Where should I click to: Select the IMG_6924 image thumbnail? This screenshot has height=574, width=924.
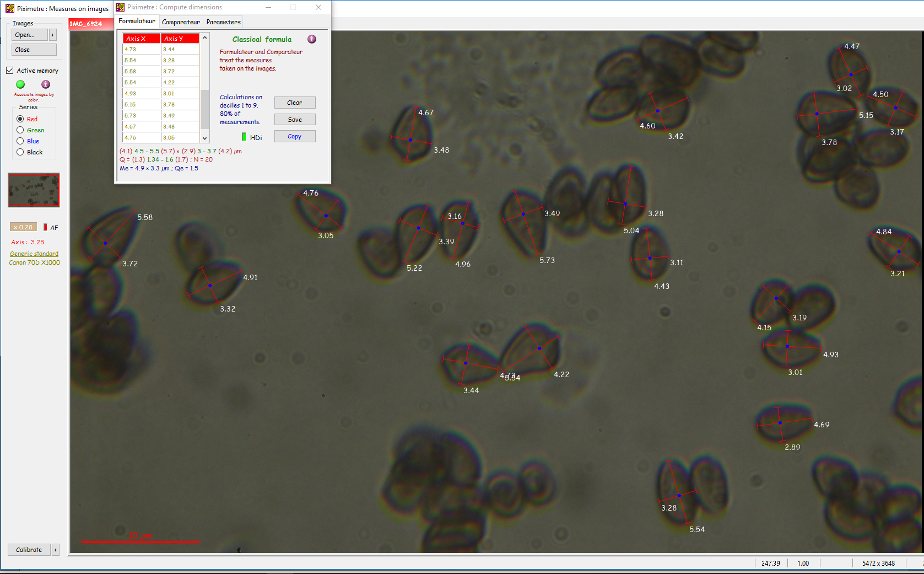click(34, 190)
